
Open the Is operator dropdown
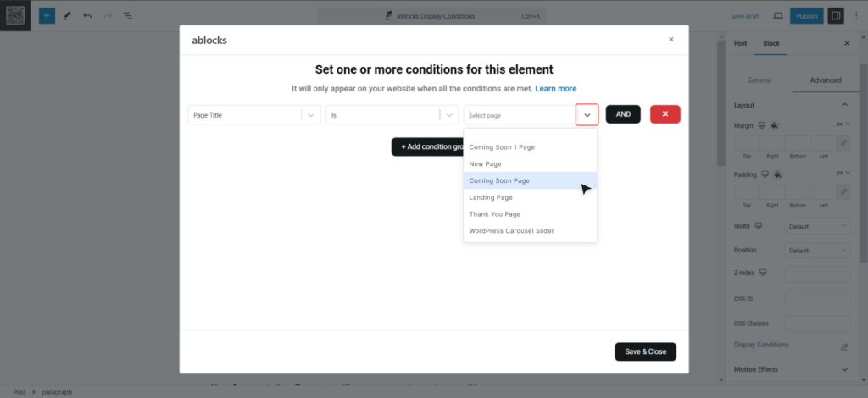[x=392, y=115]
